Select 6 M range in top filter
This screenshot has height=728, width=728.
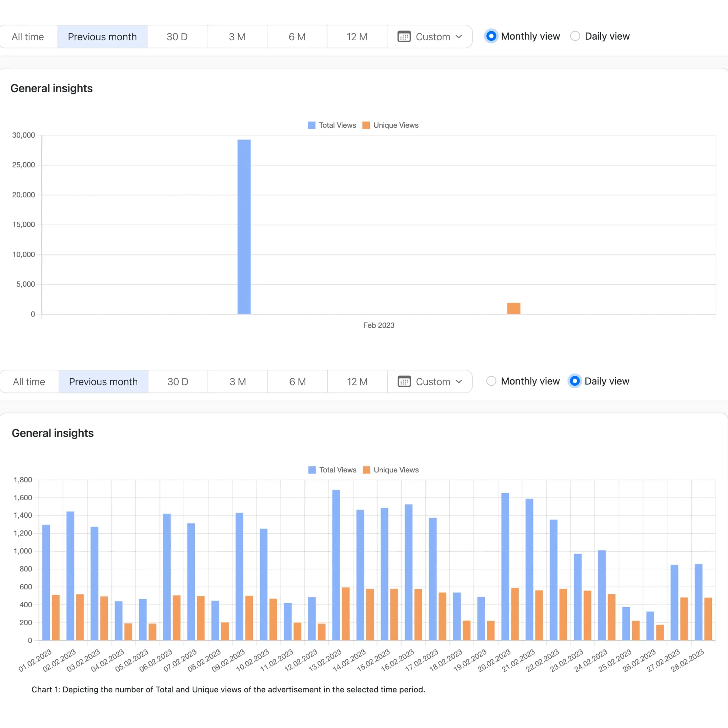297,37
